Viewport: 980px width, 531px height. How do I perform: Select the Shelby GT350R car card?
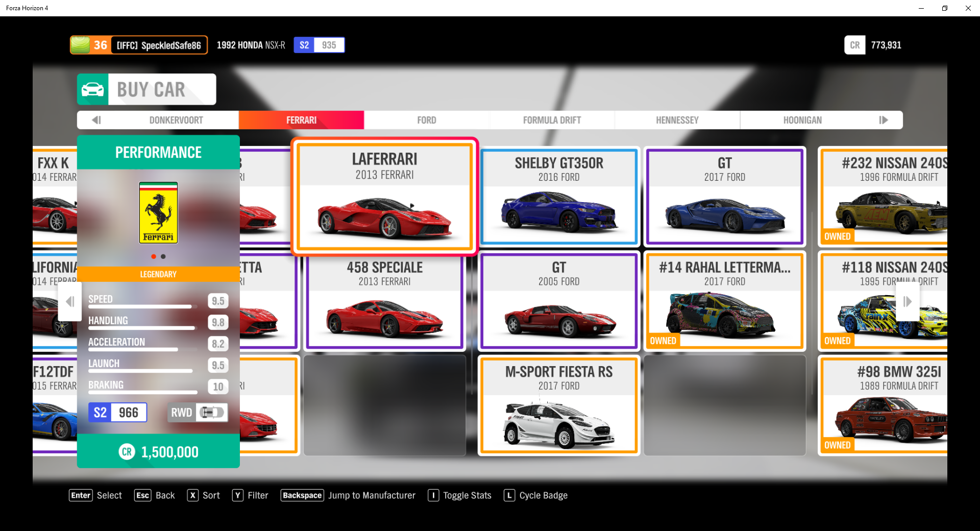[559, 197]
